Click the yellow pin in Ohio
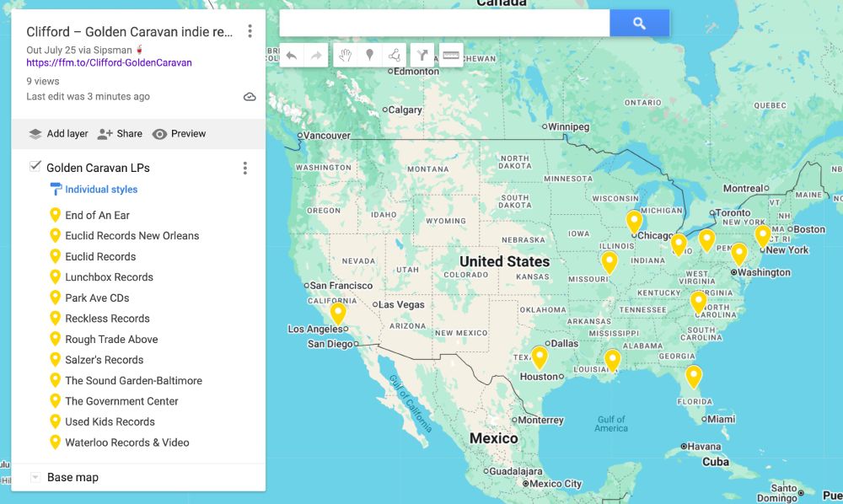 (x=679, y=244)
